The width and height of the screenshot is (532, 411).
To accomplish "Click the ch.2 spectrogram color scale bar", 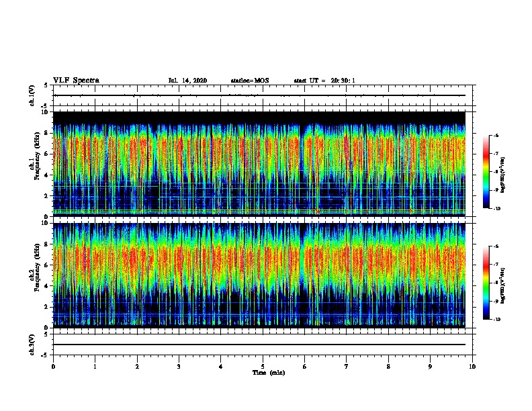I will (x=486, y=283).
